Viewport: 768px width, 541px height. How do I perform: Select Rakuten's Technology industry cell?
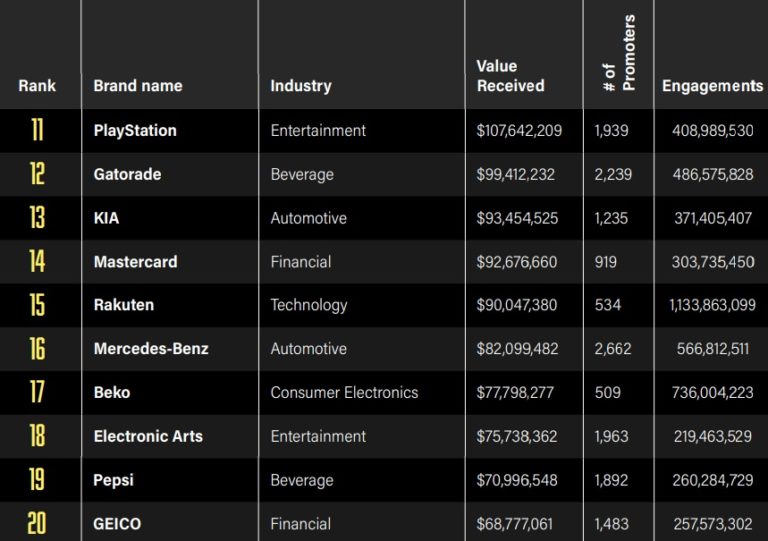click(x=309, y=305)
